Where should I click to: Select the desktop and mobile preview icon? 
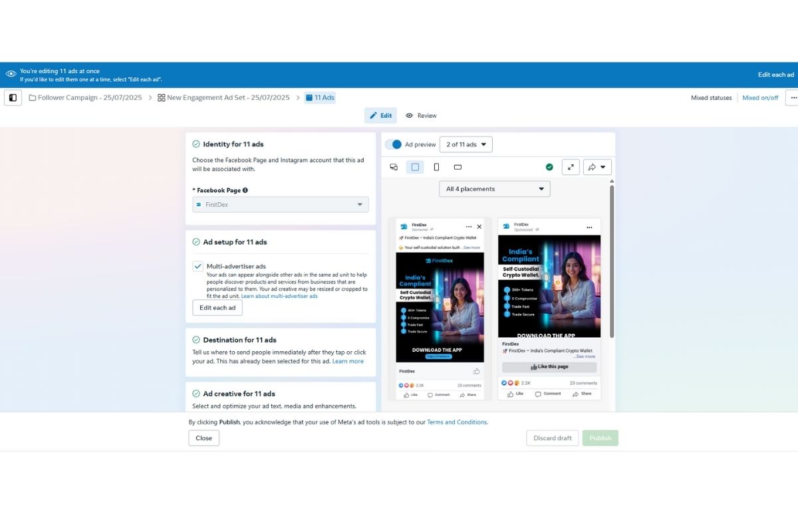coord(394,167)
